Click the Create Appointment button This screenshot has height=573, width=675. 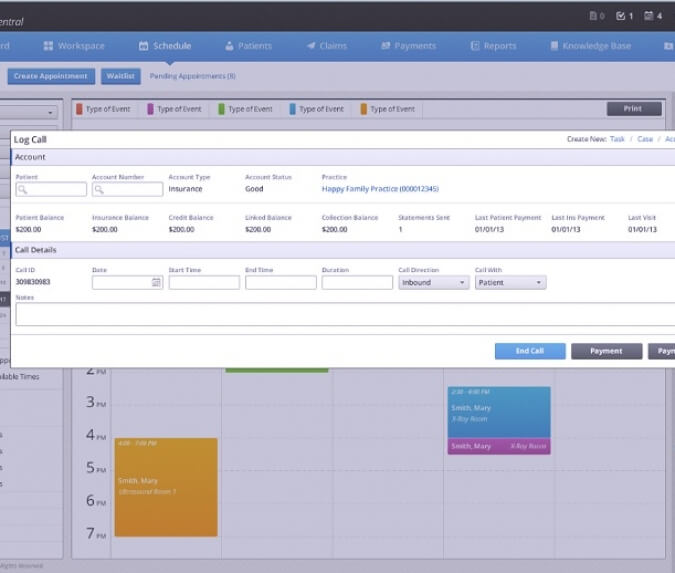coord(51,76)
